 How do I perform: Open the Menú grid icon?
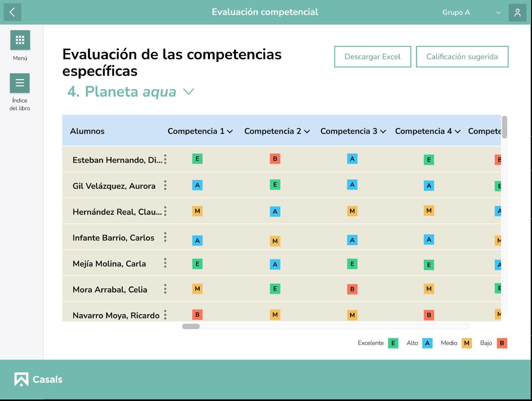[x=20, y=40]
